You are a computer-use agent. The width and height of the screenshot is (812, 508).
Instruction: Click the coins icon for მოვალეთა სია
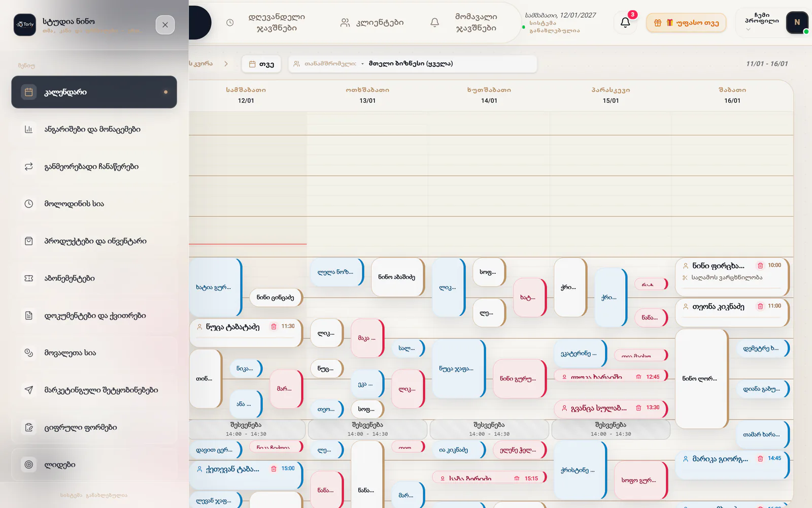pyautogui.click(x=29, y=353)
